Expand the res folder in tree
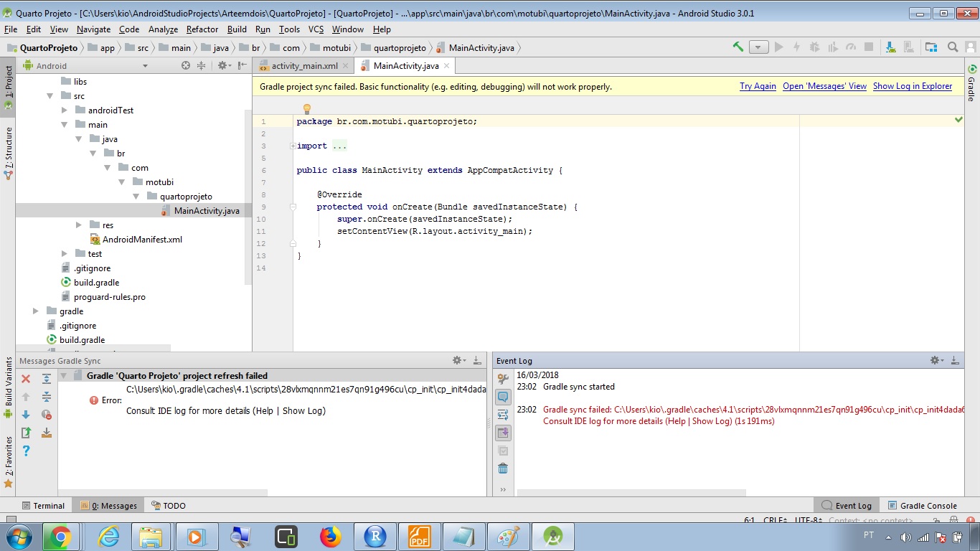 point(79,225)
